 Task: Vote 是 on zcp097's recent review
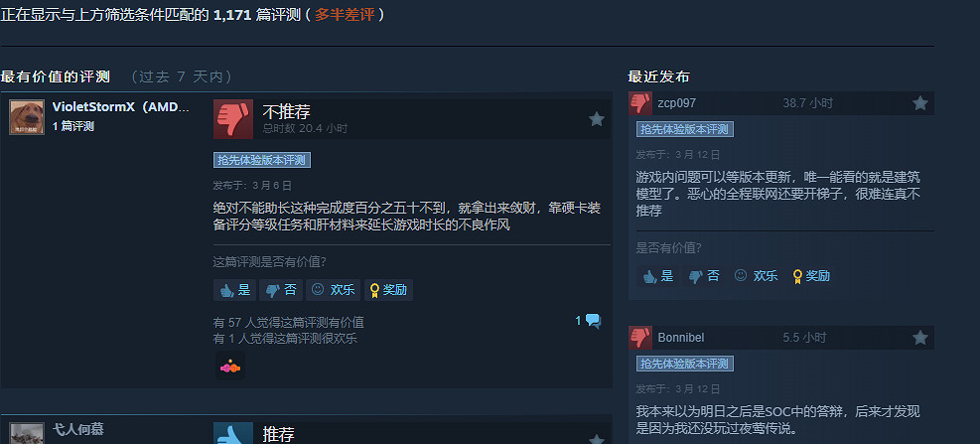(x=658, y=276)
